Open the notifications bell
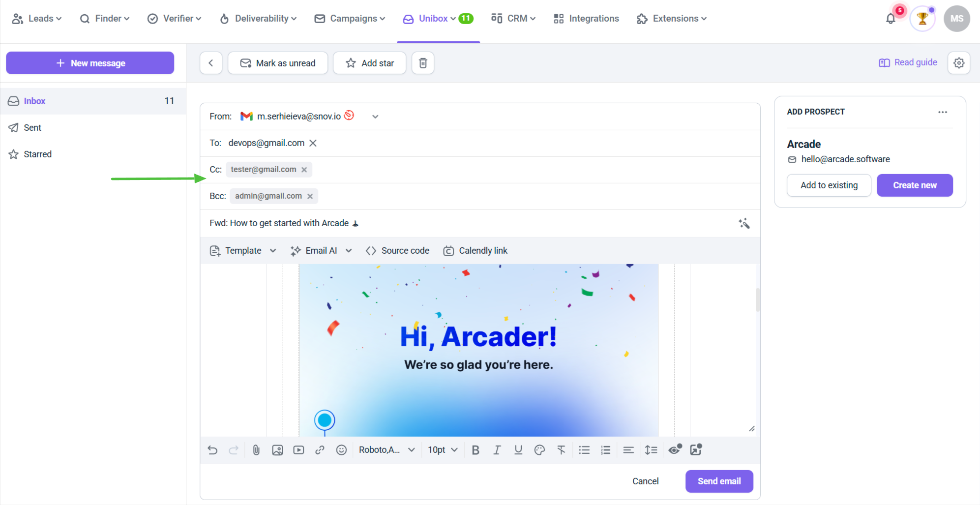980x505 pixels. (x=891, y=19)
